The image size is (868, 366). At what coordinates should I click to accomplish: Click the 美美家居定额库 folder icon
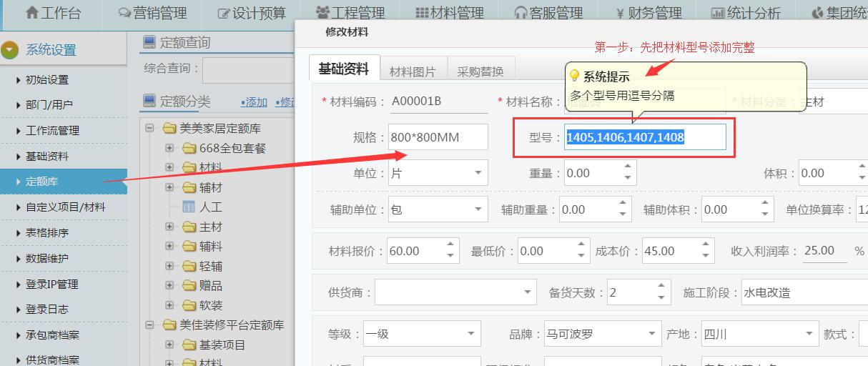click(169, 129)
